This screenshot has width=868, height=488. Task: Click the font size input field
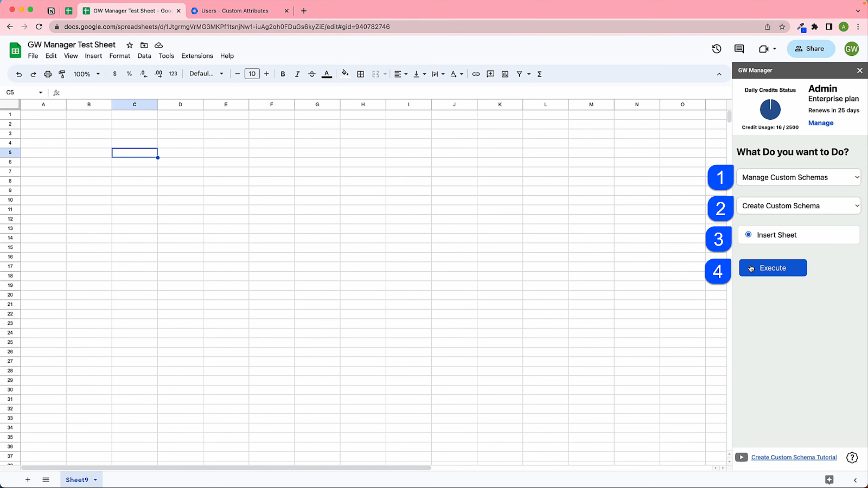252,74
